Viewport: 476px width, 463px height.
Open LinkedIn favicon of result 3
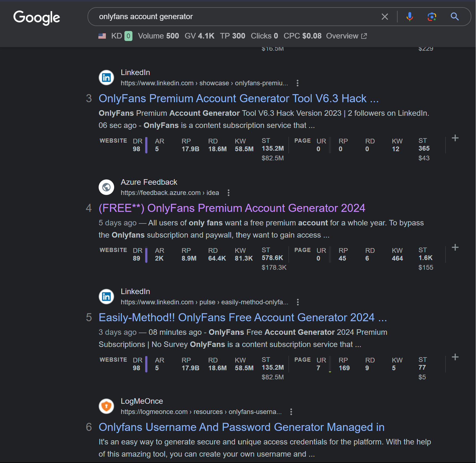pyautogui.click(x=106, y=78)
